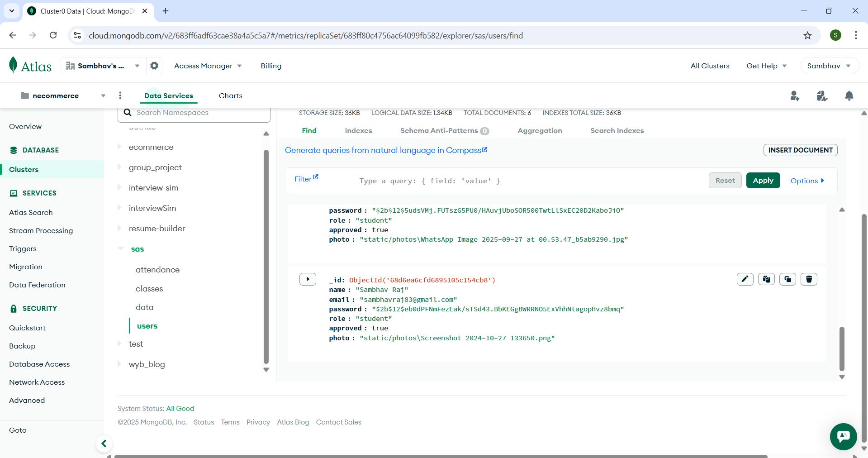This screenshot has width=868, height=458.
Task: Click the pencil edit document icon
Action: tap(745, 279)
